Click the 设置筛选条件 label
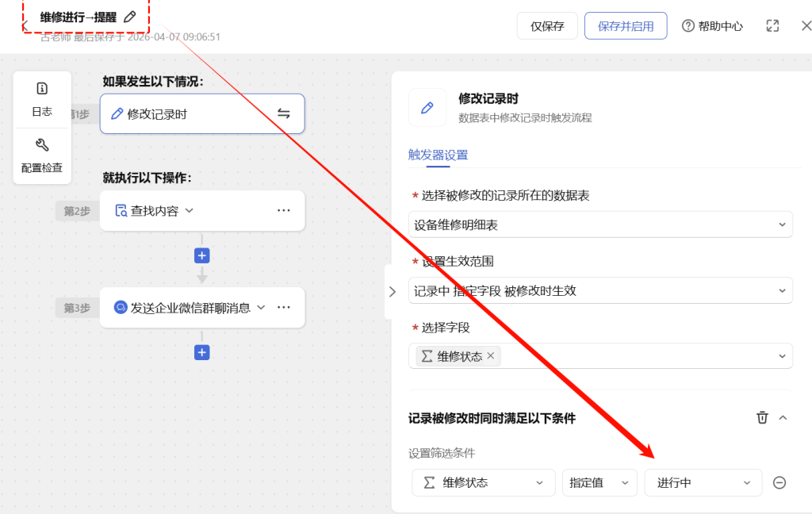Image resolution: width=812 pixels, height=514 pixels. [x=441, y=454]
